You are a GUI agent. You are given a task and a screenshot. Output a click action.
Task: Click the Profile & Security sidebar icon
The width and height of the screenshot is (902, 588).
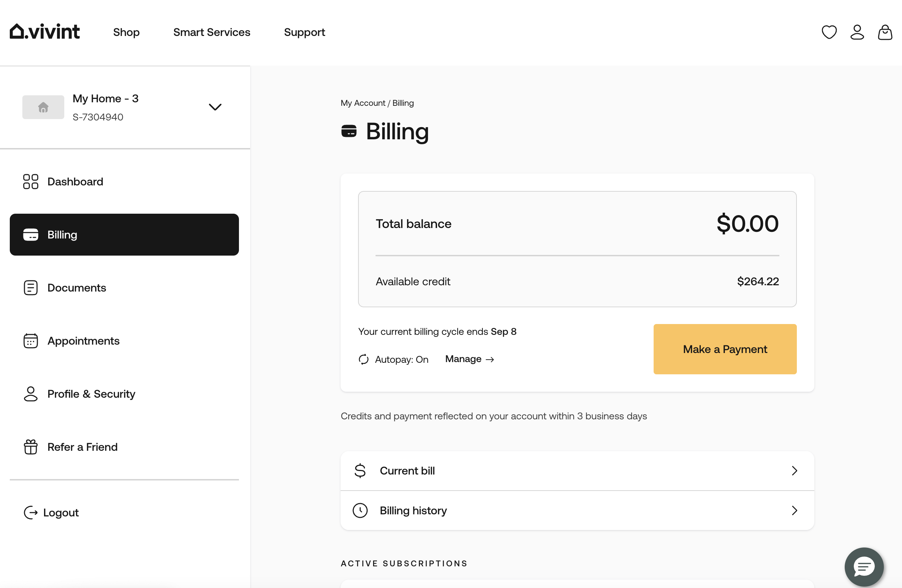(x=30, y=393)
